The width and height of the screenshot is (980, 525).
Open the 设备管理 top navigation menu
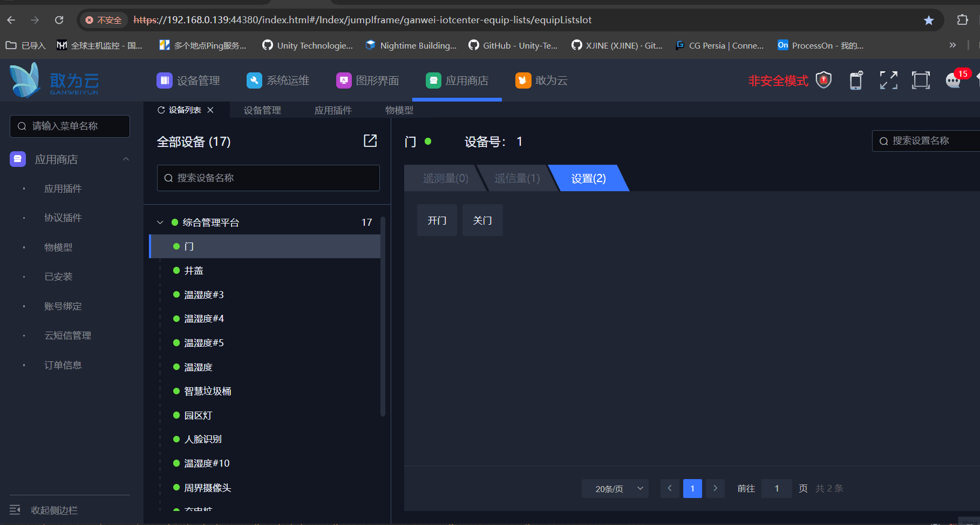tap(188, 80)
